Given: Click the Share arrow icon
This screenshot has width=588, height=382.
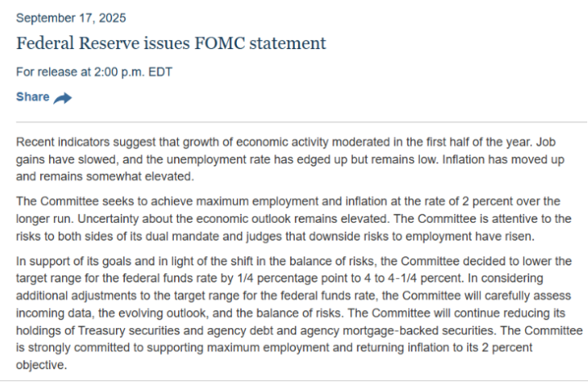Looking at the screenshot, I should click(62, 98).
